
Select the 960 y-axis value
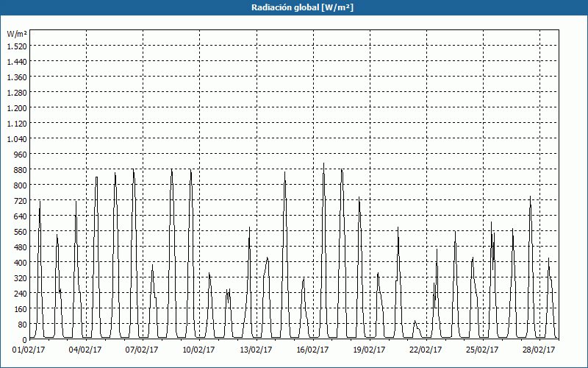click(21, 155)
